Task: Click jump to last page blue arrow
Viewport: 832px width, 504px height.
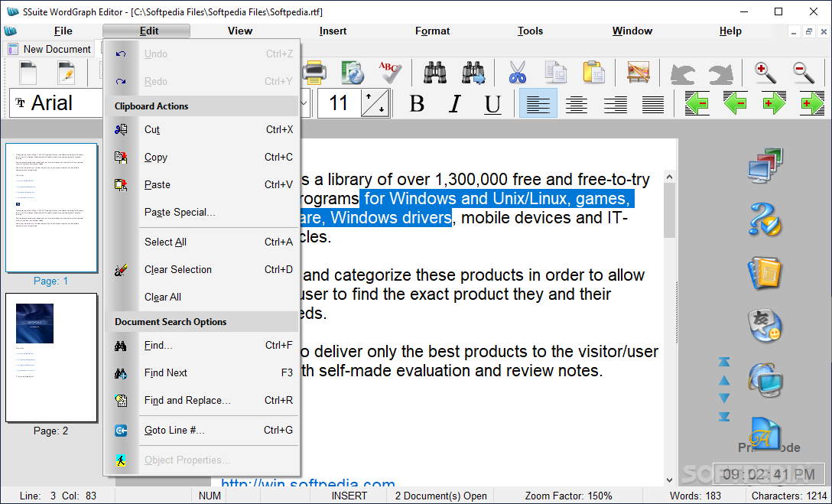Action: [x=723, y=417]
